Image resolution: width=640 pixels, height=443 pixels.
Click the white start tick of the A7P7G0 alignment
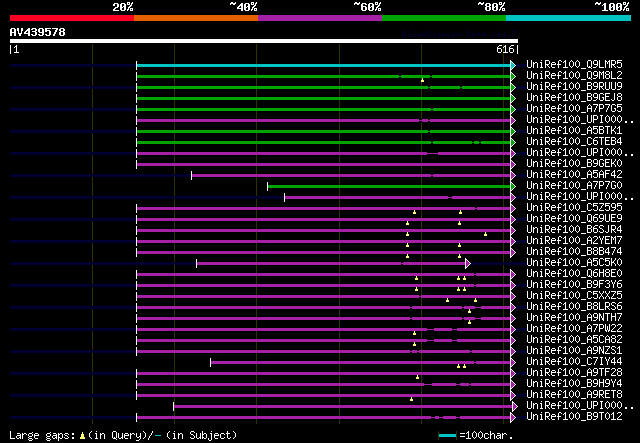click(x=268, y=187)
